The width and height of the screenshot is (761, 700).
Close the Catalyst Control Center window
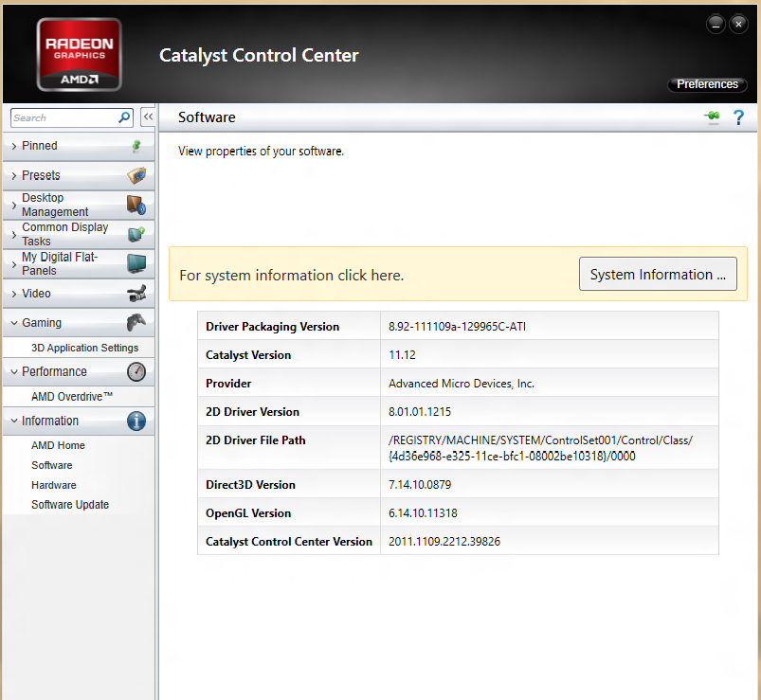pyautogui.click(x=738, y=24)
